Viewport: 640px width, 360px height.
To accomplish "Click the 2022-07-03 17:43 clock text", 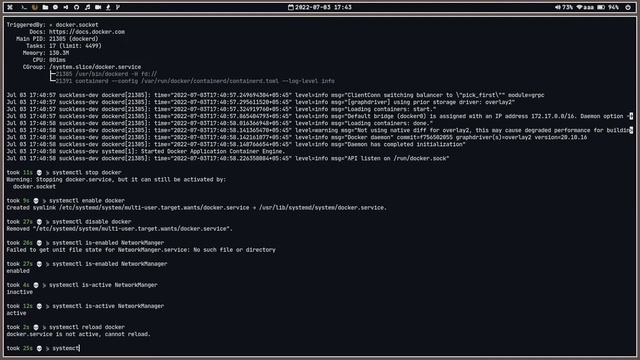I will tap(323, 7).
